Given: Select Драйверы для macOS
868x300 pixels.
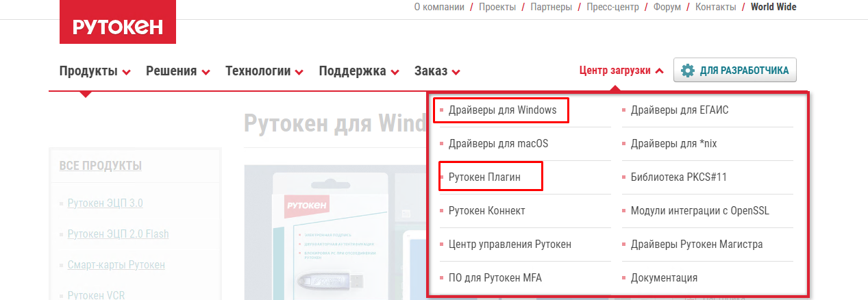Looking at the screenshot, I should coord(498,144).
